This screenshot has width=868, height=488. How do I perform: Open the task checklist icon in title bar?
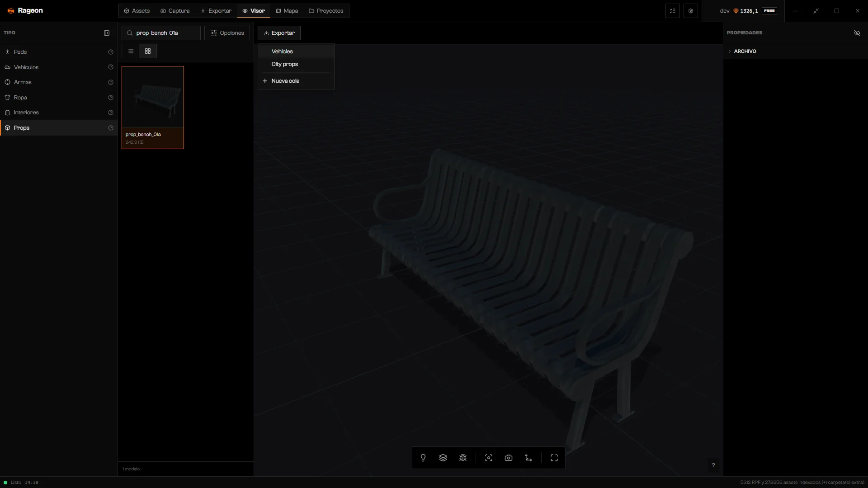click(x=673, y=11)
